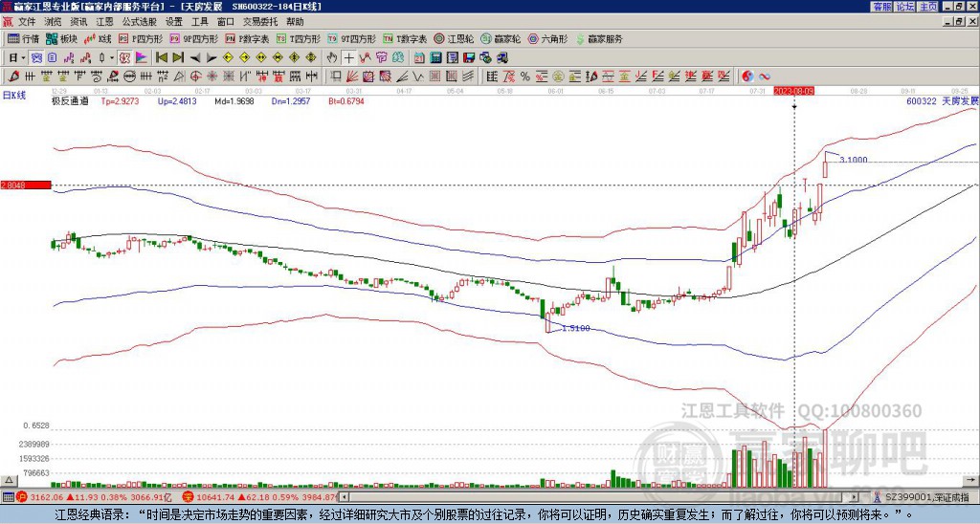Switch to K线 chart view
Screen dimensions: 980x524
98,38
